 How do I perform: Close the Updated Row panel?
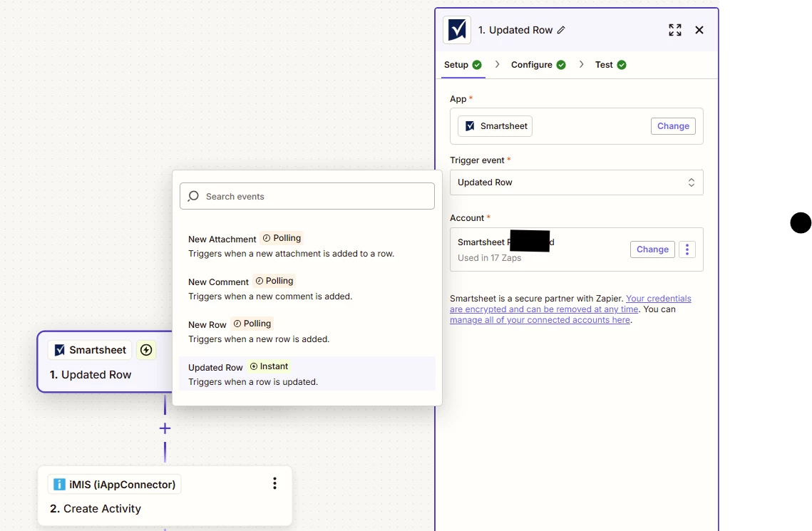pyautogui.click(x=699, y=30)
